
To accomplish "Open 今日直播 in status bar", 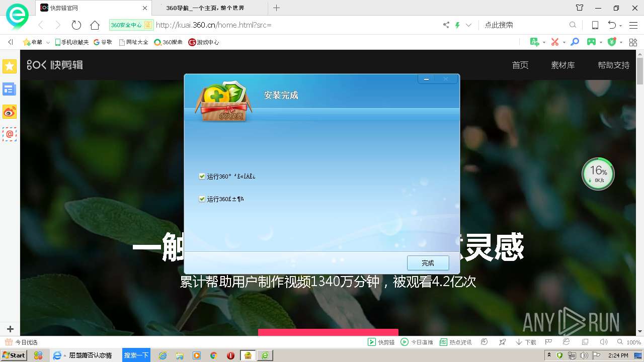I will pos(417,342).
